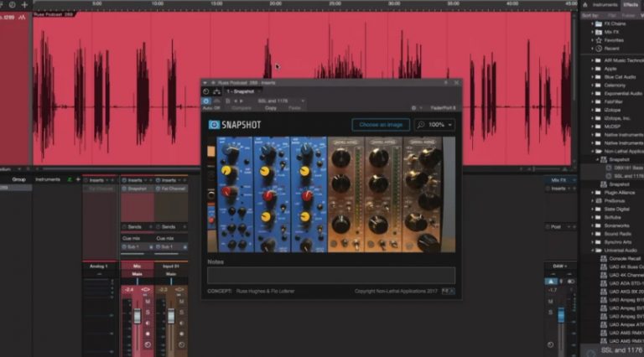The height and width of the screenshot is (357, 644).
Task: Arm record on the Mic channel
Action: [x=148, y=334]
